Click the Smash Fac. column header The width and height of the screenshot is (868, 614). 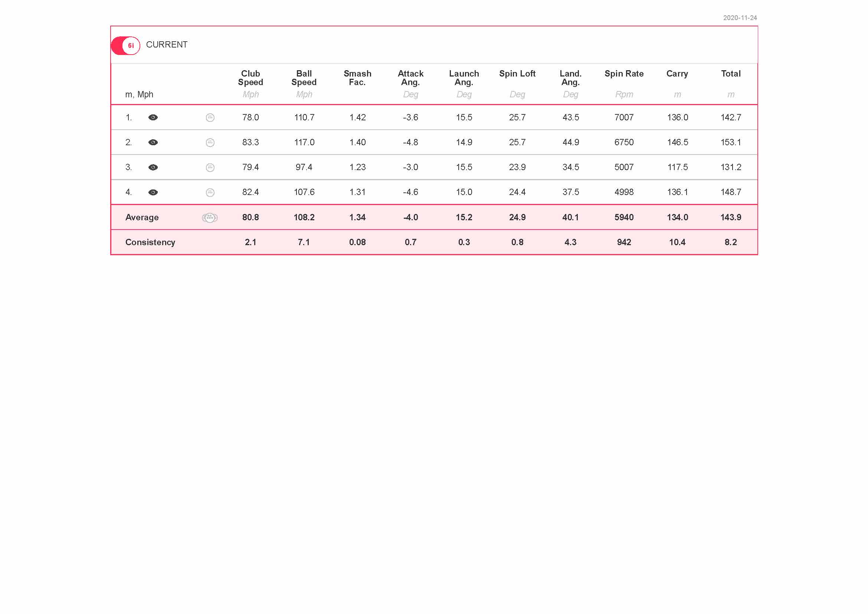[357, 78]
